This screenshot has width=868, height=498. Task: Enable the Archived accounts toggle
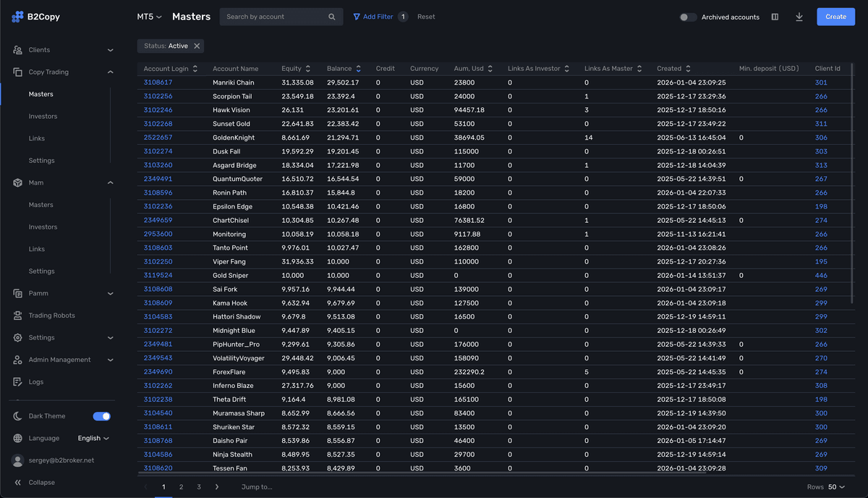pyautogui.click(x=686, y=16)
